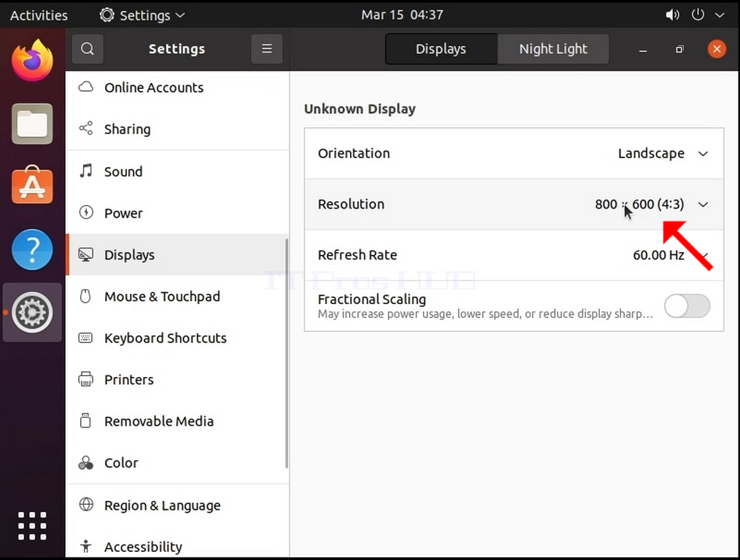Click the Color icon in sidebar

point(85,463)
